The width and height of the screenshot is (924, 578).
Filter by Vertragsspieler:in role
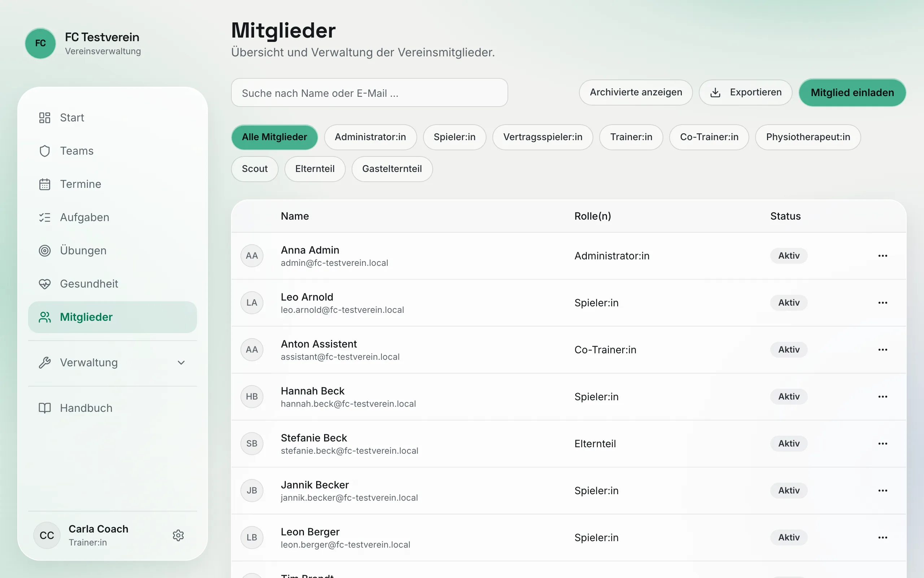click(542, 137)
